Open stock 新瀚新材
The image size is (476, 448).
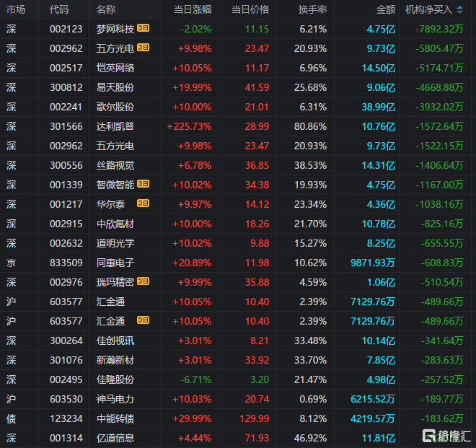coord(115,360)
